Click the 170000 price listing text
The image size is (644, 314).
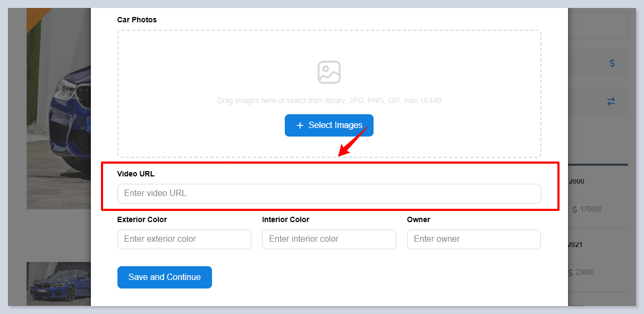(591, 209)
